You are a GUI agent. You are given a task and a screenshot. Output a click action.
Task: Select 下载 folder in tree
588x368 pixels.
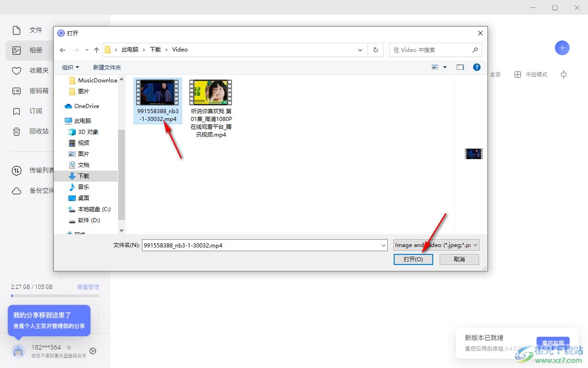click(85, 176)
